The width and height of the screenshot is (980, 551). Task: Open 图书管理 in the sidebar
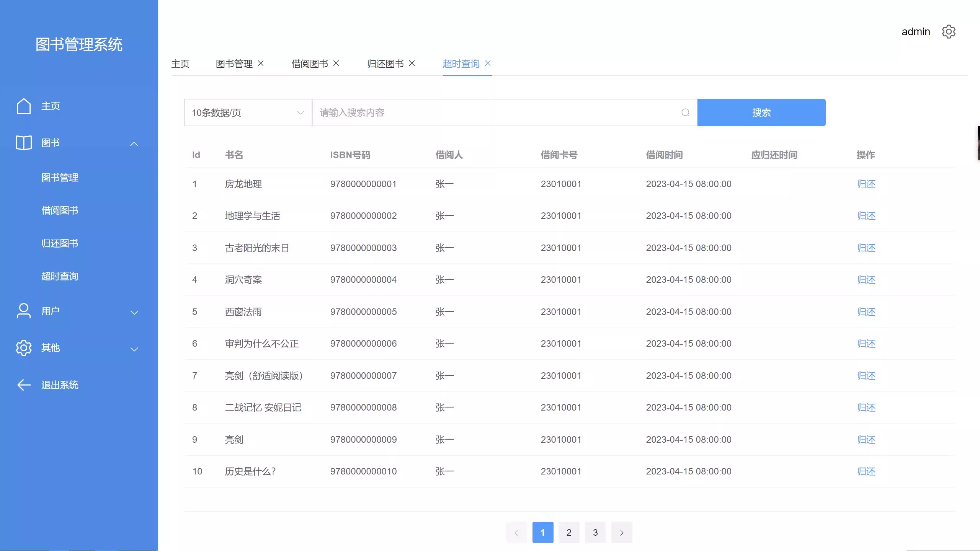pyautogui.click(x=60, y=178)
